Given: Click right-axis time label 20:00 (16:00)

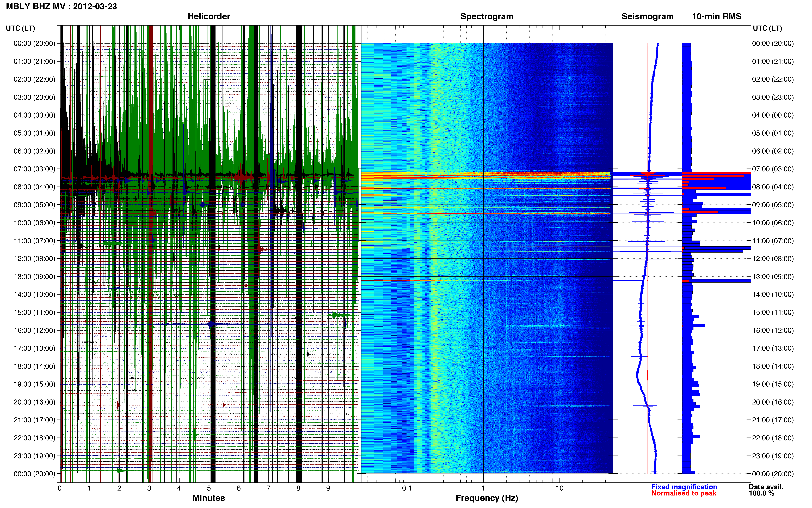Looking at the screenshot, I should (x=773, y=402).
